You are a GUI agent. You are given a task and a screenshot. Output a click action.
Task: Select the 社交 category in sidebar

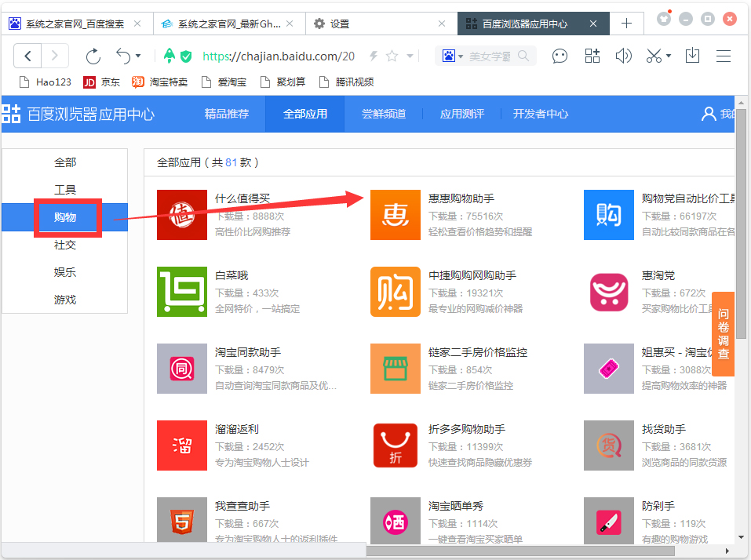(x=65, y=245)
